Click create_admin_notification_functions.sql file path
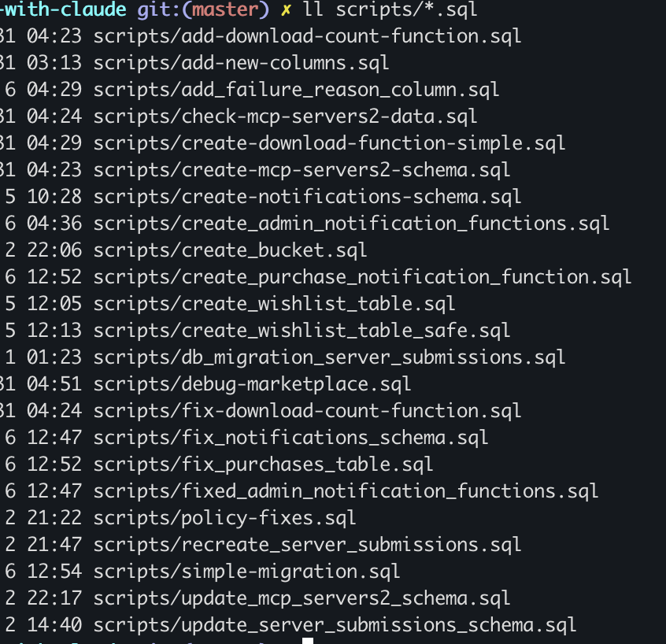Viewport: 666px width, 644px height. click(x=351, y=224)
